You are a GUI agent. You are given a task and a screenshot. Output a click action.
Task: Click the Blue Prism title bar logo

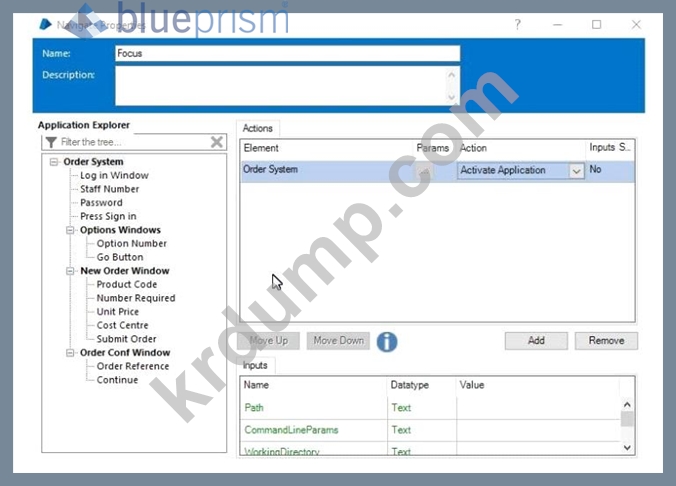43,24
